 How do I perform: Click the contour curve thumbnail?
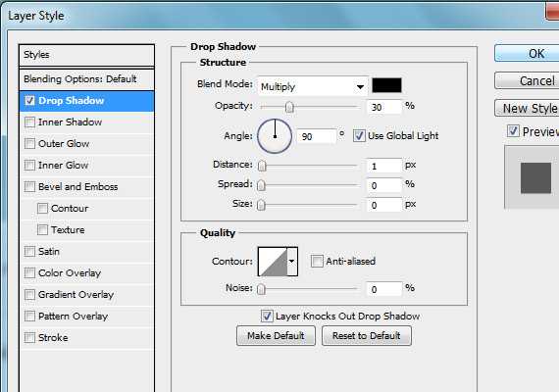273,262
